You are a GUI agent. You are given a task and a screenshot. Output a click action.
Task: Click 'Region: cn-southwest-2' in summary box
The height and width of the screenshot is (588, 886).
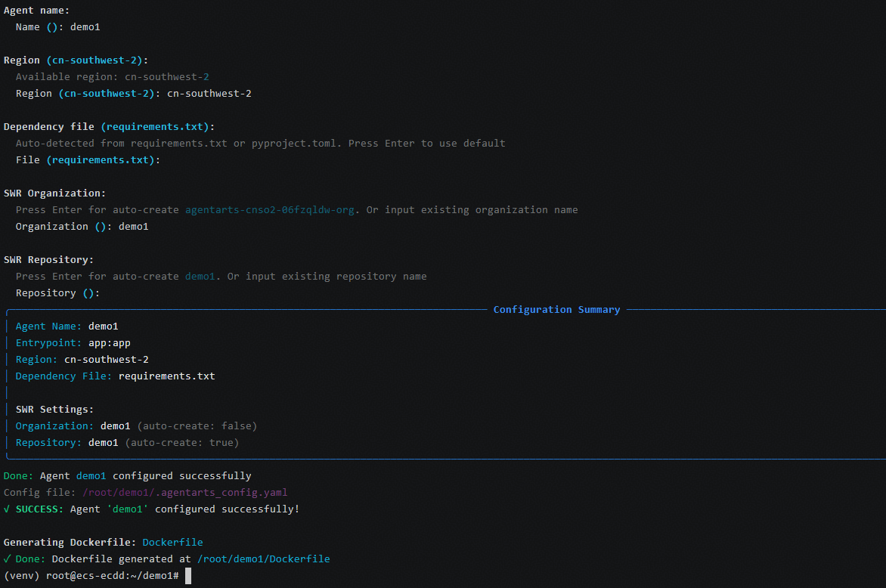(x=82, y=359)
